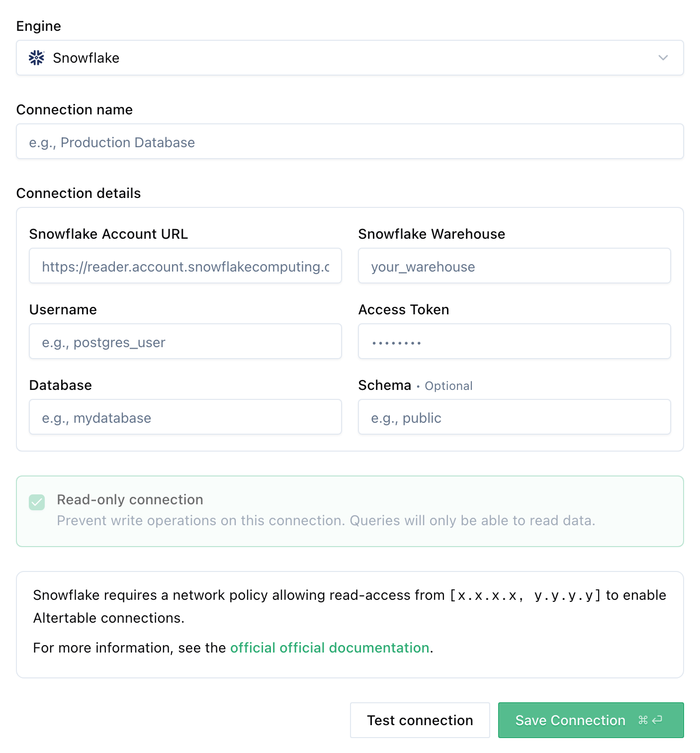Screen dimensions: 700x753
Task: Focus the masked Access Token field
Action: coord(514,342)
